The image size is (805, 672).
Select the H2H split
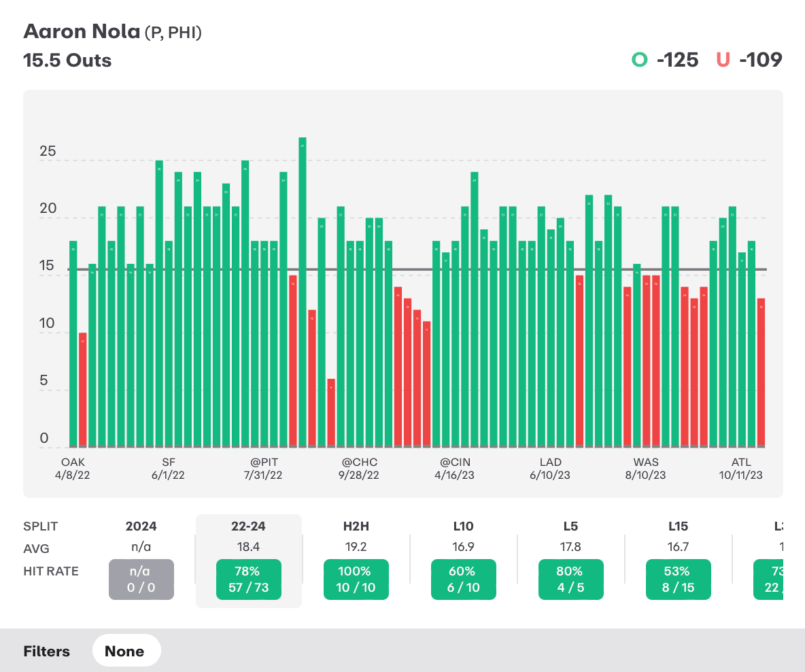pos(356,526)
